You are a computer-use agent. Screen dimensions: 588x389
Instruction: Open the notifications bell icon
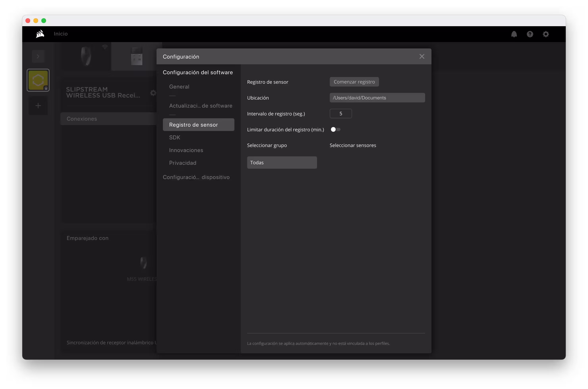tap(514, 34)
